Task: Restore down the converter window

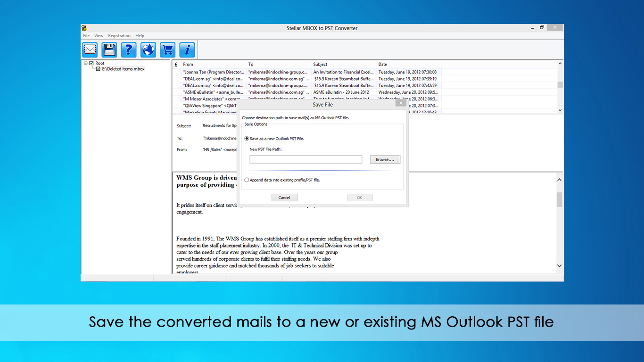Action: [x=542, y=28]
